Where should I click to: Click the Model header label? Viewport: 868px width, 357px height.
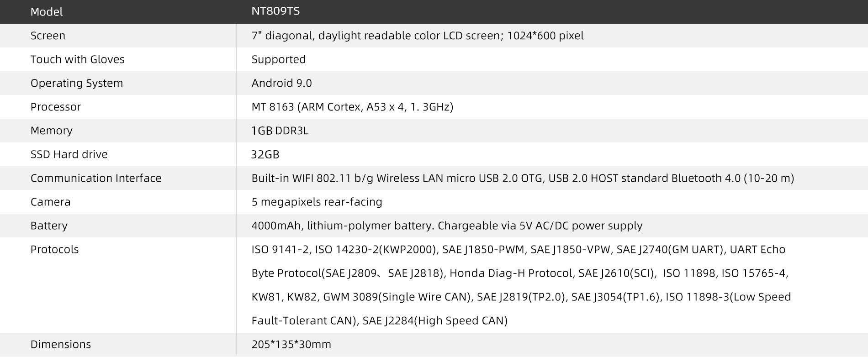coord(46,12)
